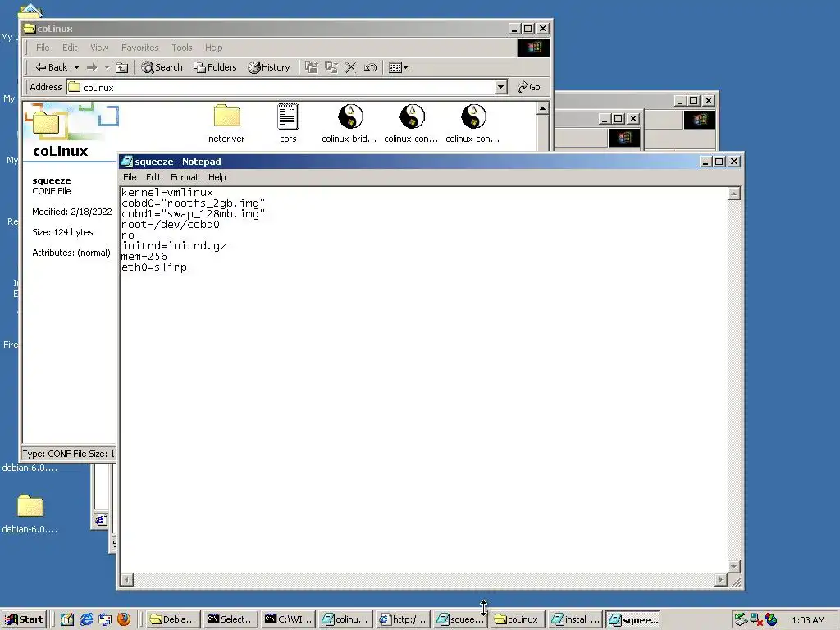
Task: Click the Notepad icon in squeeze title bar
Action: coord(126,162)
